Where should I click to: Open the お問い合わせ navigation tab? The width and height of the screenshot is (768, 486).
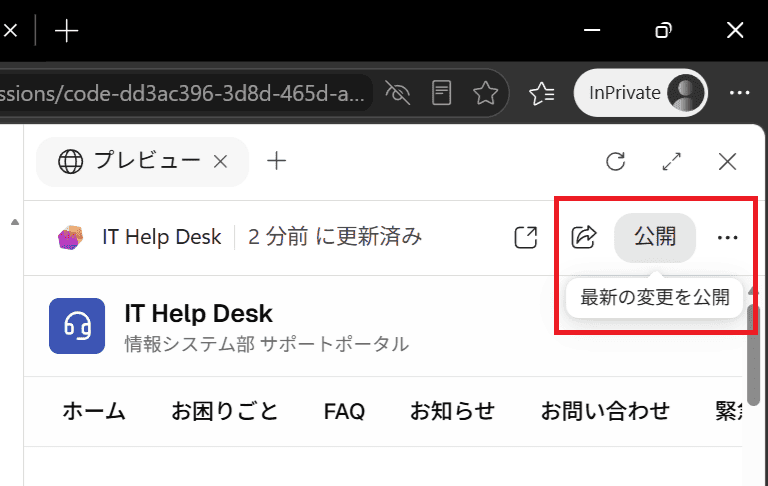pos(605,411)
